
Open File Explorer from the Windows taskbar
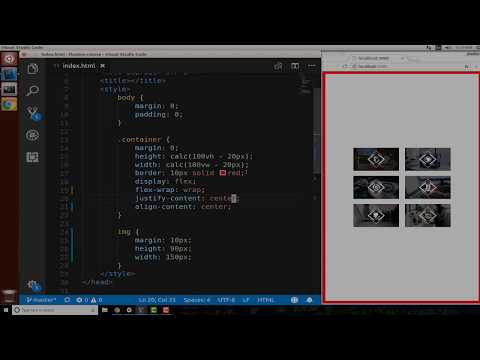click(x=105, y=310)
